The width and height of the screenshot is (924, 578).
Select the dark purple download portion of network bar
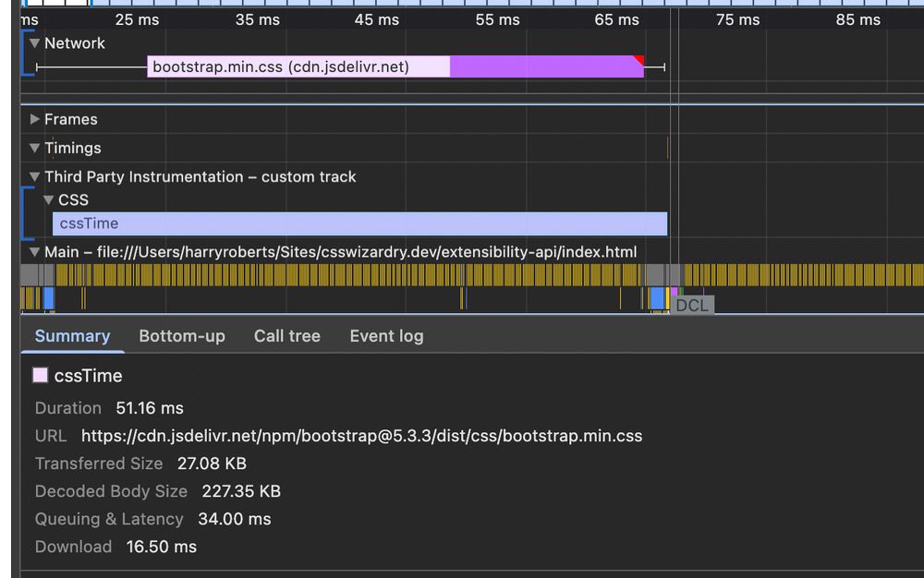[x=546, y=66]
